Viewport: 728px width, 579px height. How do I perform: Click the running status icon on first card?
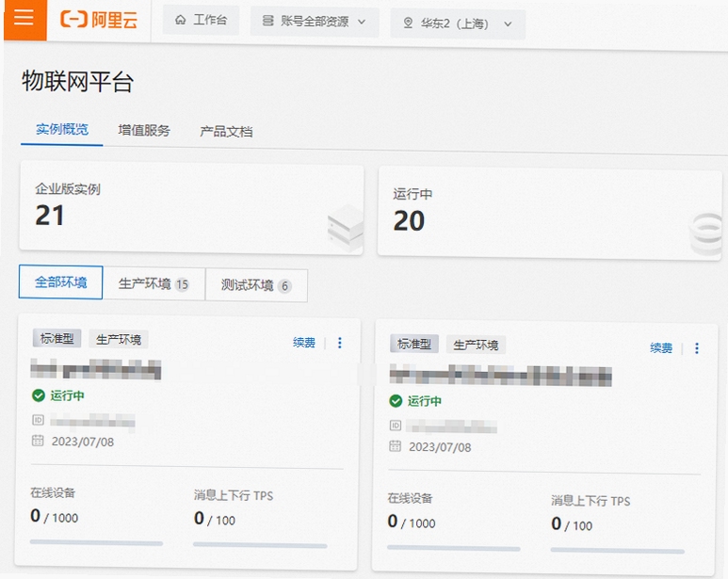click(38, 395)
